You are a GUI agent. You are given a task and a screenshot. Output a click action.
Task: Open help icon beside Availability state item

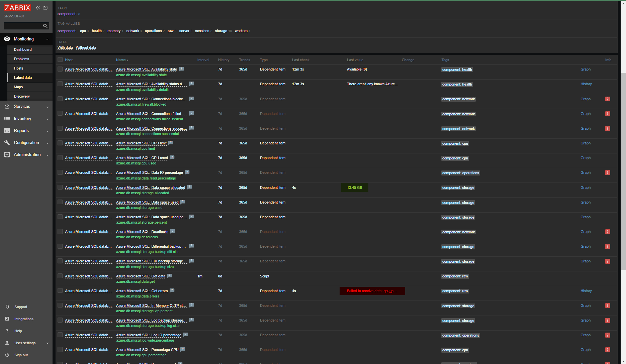coord(181,69)
